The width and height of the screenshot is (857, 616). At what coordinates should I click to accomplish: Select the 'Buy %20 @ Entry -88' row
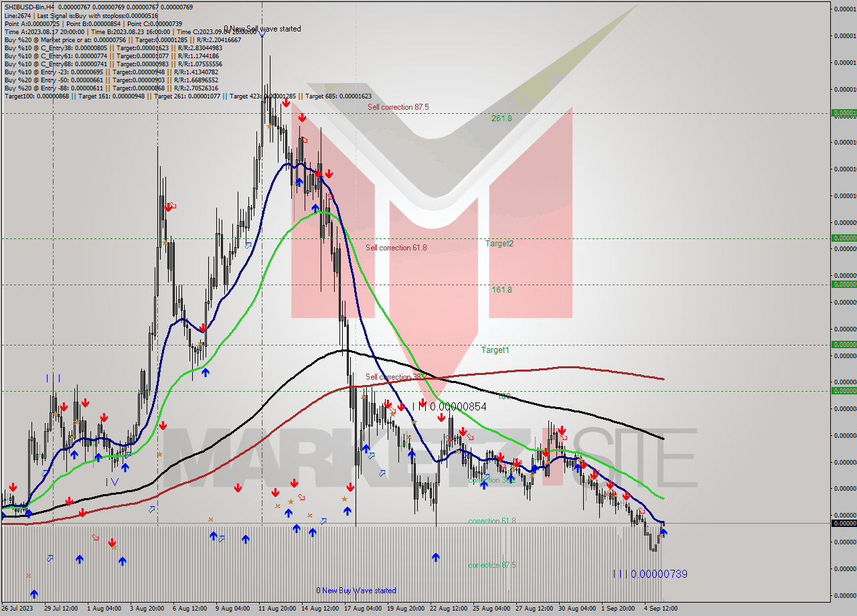click(x=111, y=88)
